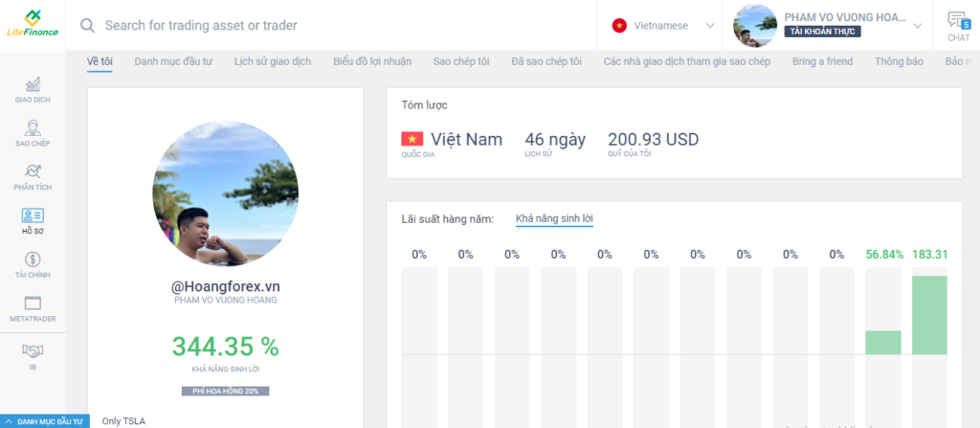The image size is (980, 428).
Task: Expand the account dropdown chevron
Action: pyautogui.click(x=917, y=26)
